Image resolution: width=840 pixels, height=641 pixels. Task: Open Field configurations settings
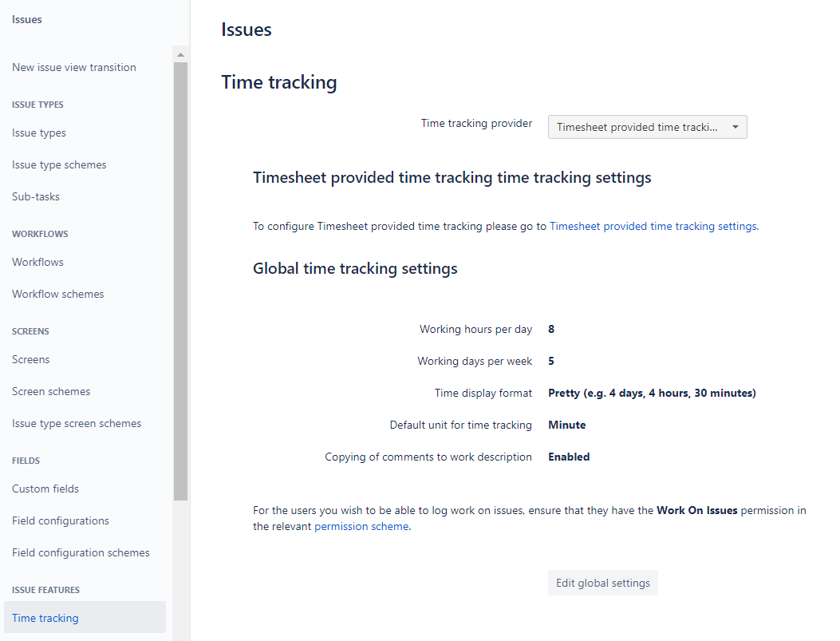point(60,520)
